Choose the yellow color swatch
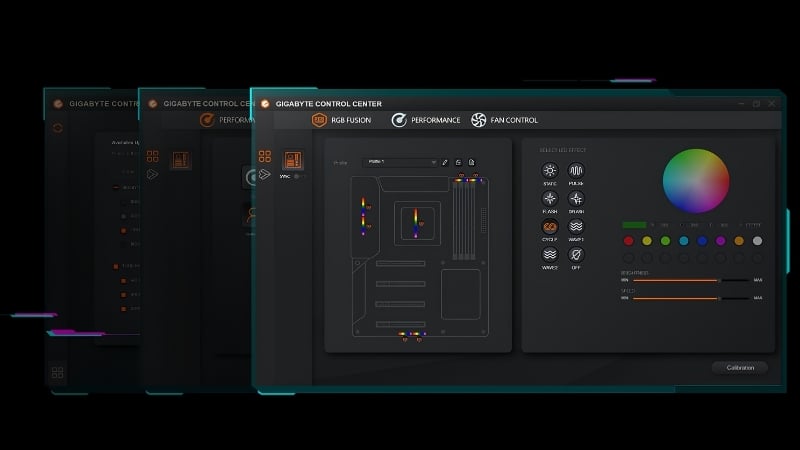 pos(647,241)
